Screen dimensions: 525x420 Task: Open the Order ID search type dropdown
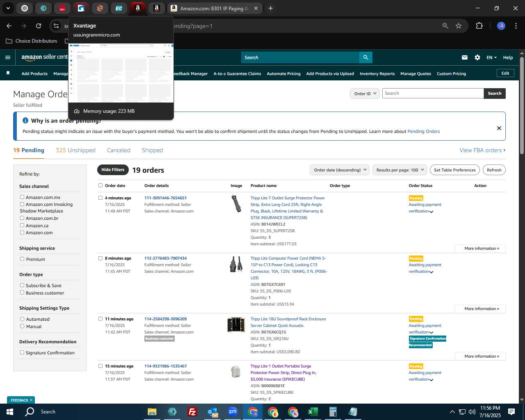[x=365, y=94]
